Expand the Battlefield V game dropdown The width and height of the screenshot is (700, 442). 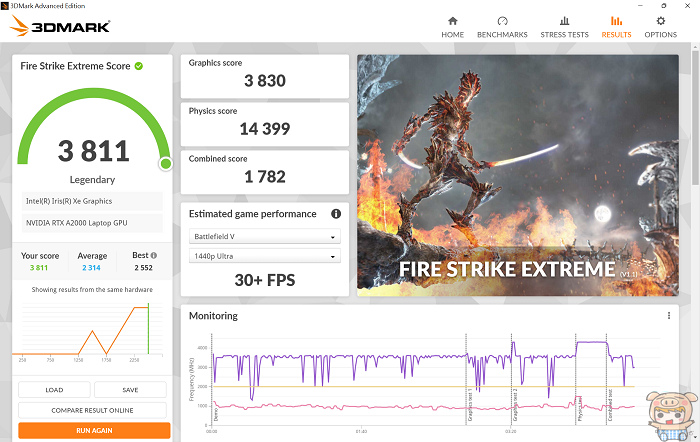265,236
